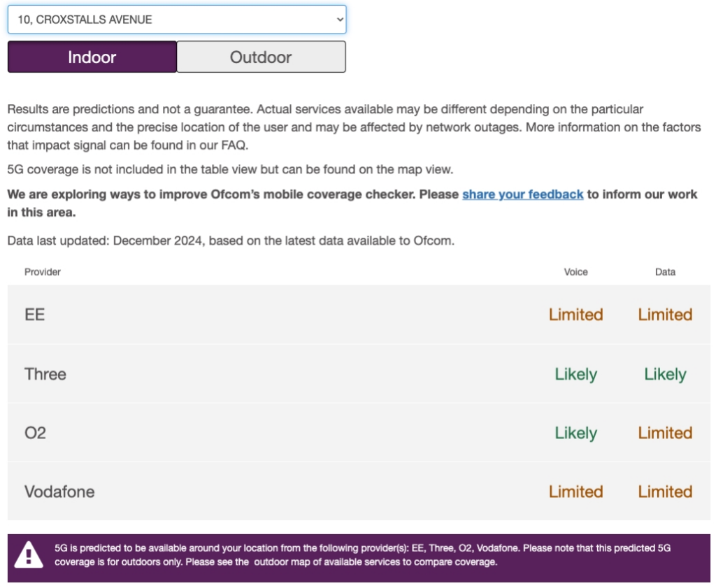The height and width of the screenshot is (588, 716).
Task: Click the warning triangle icon in 5G banner
Action: [29, 555]
